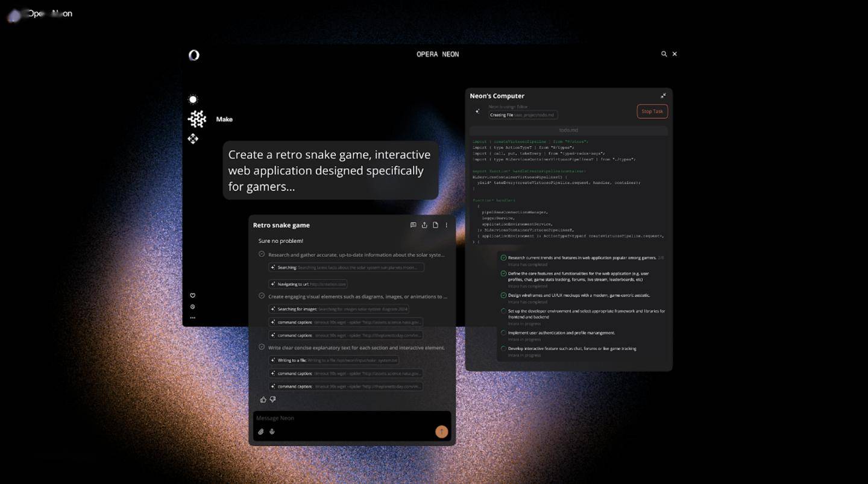This screenshot has width=868, height=484.
Task: Stop the running task with Stop Task
Action: coord(652,112)
